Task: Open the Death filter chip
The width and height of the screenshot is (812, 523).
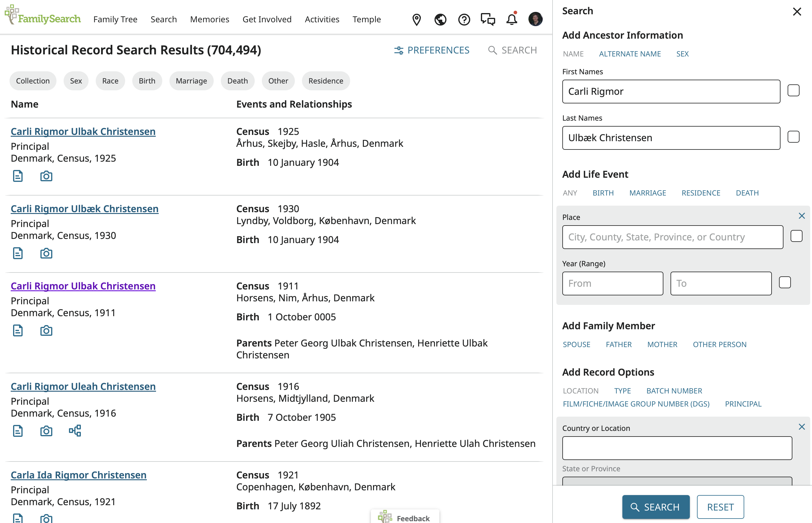Action: tap(237, 81)
